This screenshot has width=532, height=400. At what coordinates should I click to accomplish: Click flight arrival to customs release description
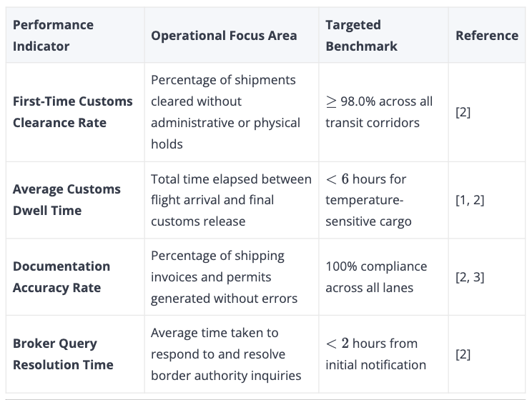click(x=231, y=200)
